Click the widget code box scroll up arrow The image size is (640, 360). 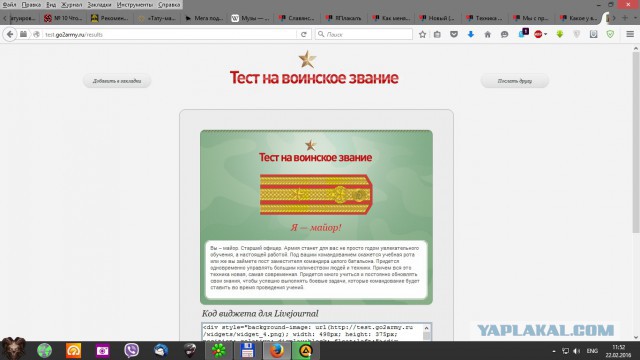(x=427, y=328)
